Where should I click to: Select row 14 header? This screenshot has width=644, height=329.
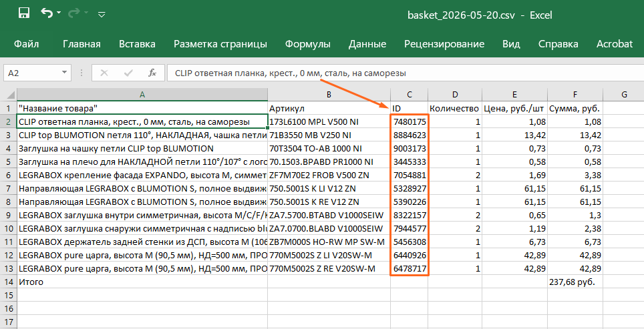coord(8,282)
